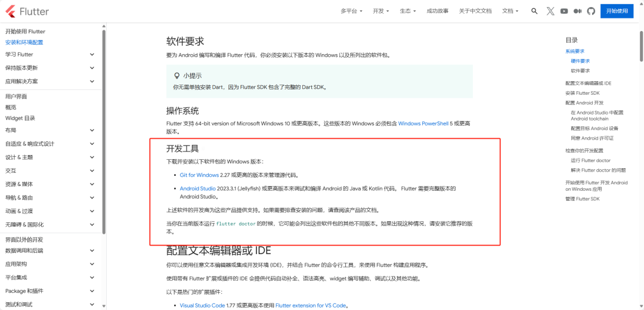Viewport: 644px width, 310px height.
Task: Expand Package 和插件 sidebar section
Action: click(x=49, y=291)
